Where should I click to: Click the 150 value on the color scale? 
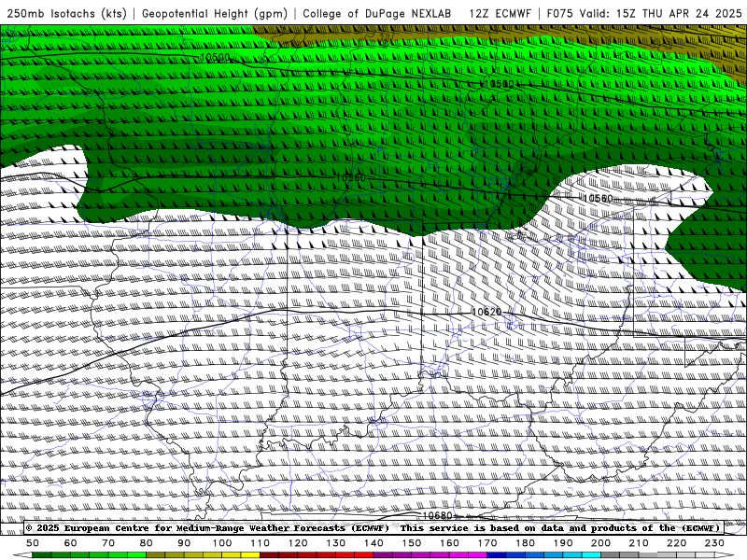click(412, 543)
